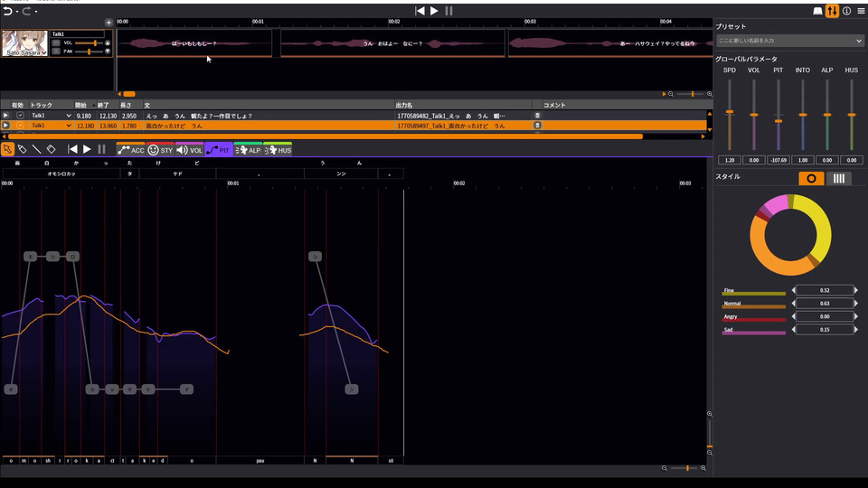The image size is (868, 488).
Task: Open the preset name dropdown
Action: (789, 41)
